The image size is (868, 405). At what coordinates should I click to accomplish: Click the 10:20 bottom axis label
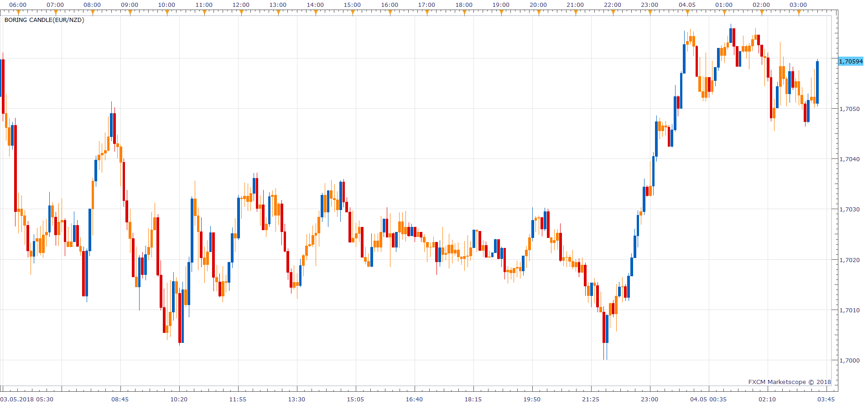(179, 400)
